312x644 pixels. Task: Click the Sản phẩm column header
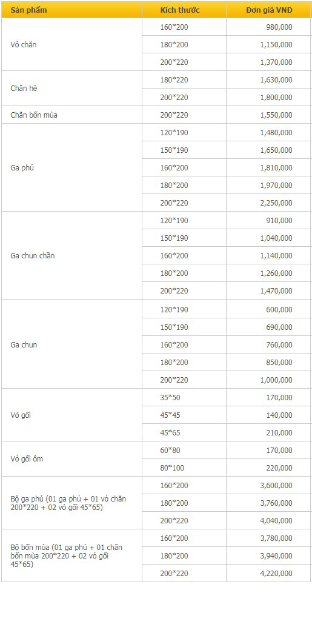pos(72,10)
